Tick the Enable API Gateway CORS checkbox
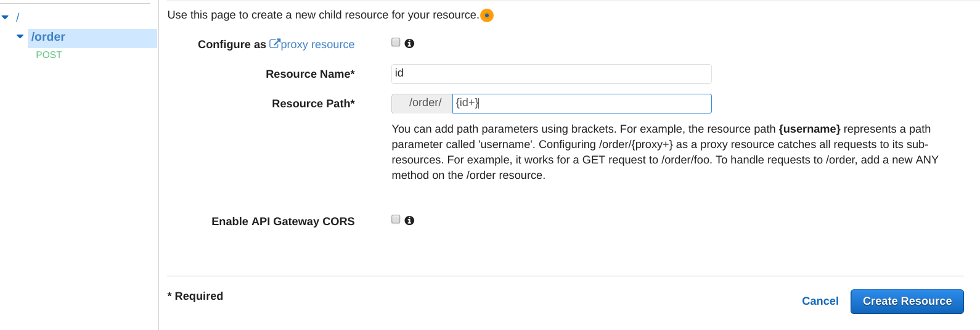 point(396,220)
